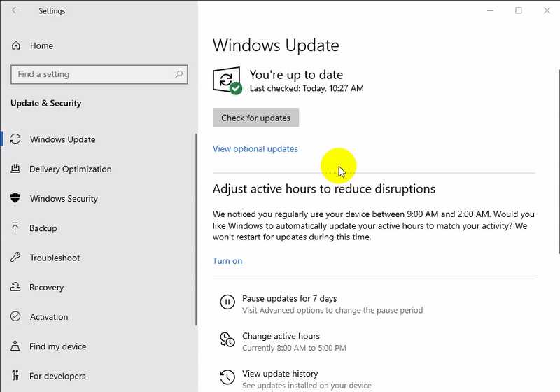Open the For developers settings page
560x392 pixels.
click(57, 376)
